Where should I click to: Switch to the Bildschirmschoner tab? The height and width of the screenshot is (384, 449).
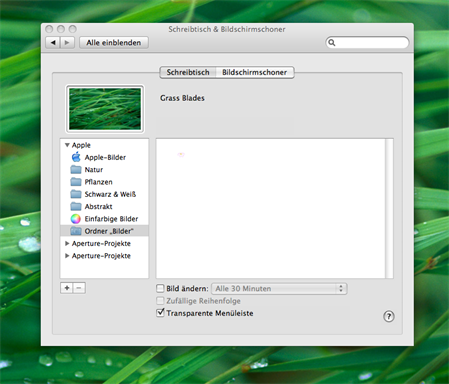pos(255,72)
